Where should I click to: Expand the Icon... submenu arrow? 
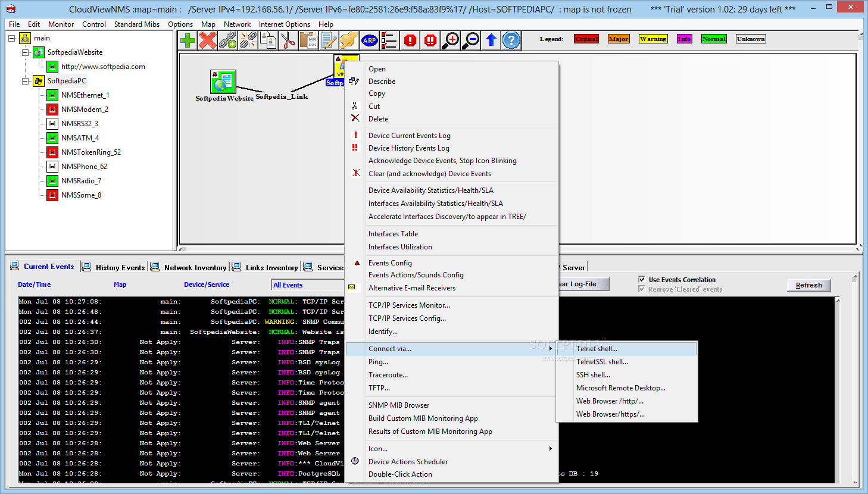pos(550,449)
